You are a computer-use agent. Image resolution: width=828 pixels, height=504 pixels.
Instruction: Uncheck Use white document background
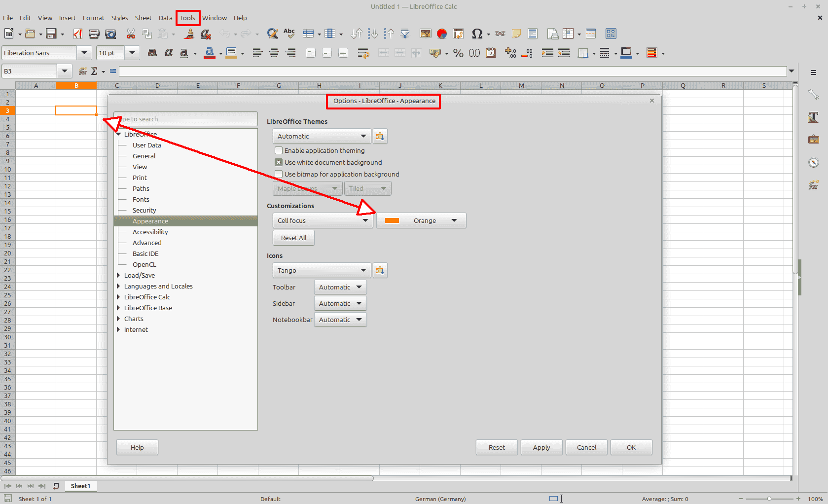tap(279, 162)
